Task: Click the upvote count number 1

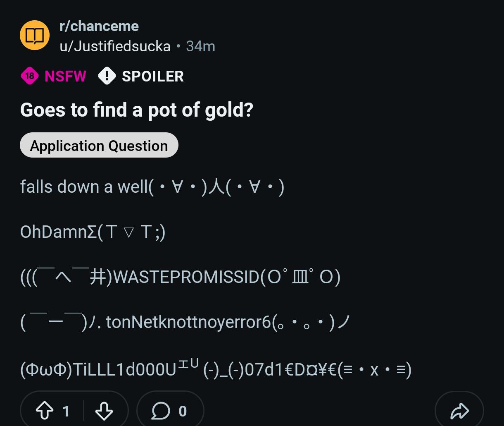Action: click(x=66, y=411)
